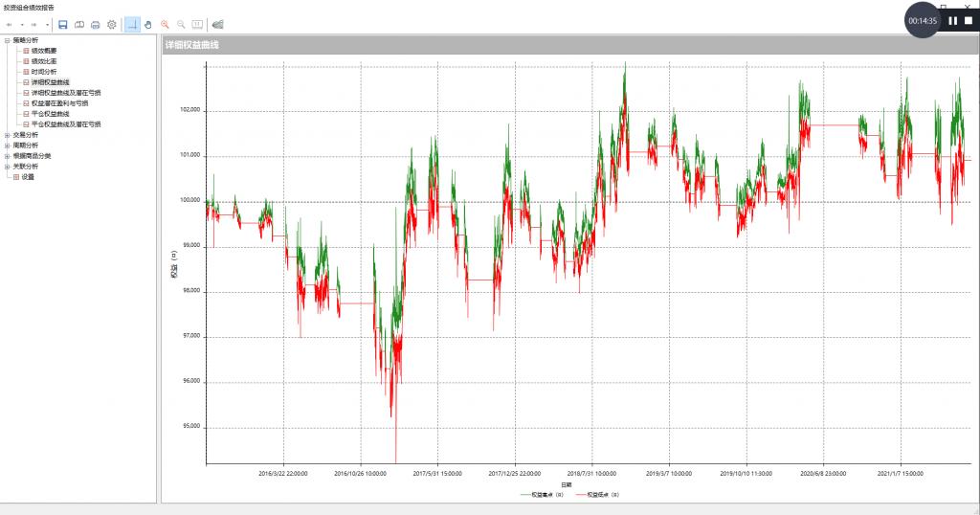Select the 详细权益曲线 tree item
980x515 pixels.
[50, 82]
